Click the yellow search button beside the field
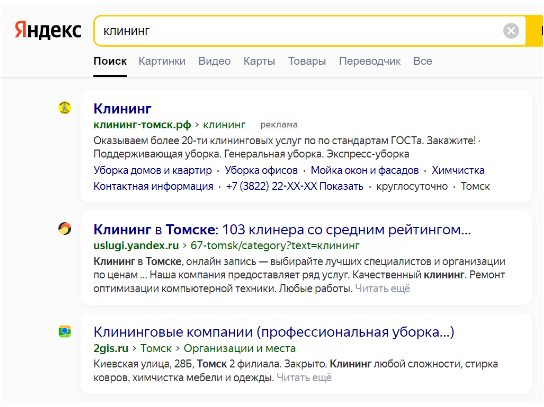The height and width of the screenshot is (407, 544). [x=535, y=31]
